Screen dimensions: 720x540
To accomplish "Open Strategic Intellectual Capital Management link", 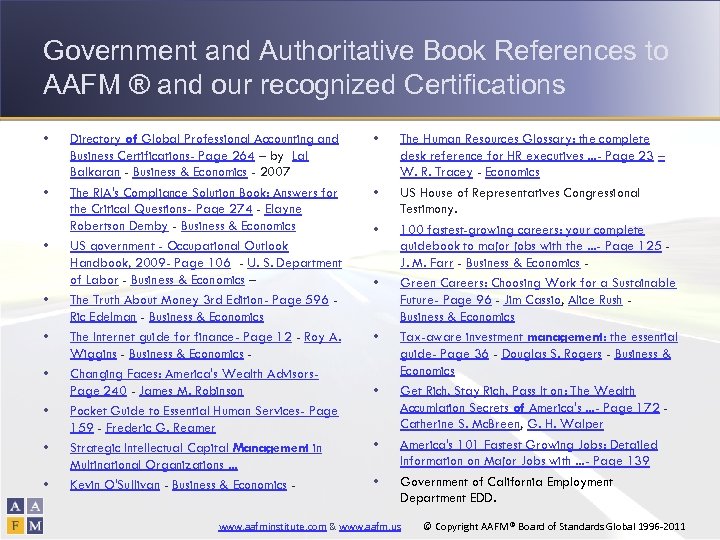I will click(x=196, y=456).
